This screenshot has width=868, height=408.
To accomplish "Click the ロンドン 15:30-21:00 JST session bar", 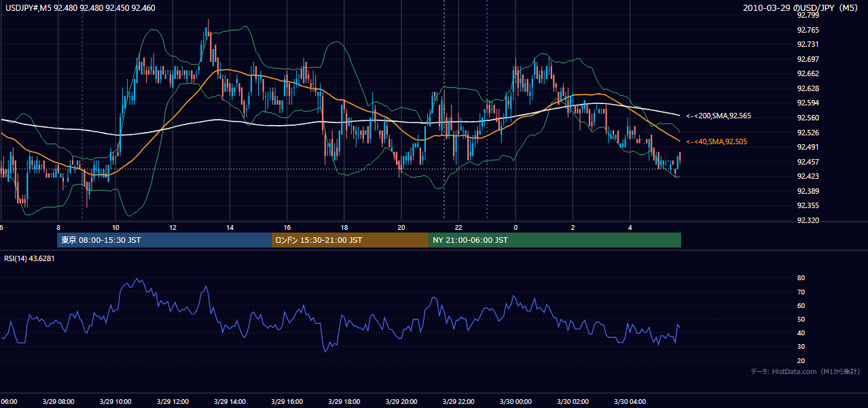I will (350, 240).
